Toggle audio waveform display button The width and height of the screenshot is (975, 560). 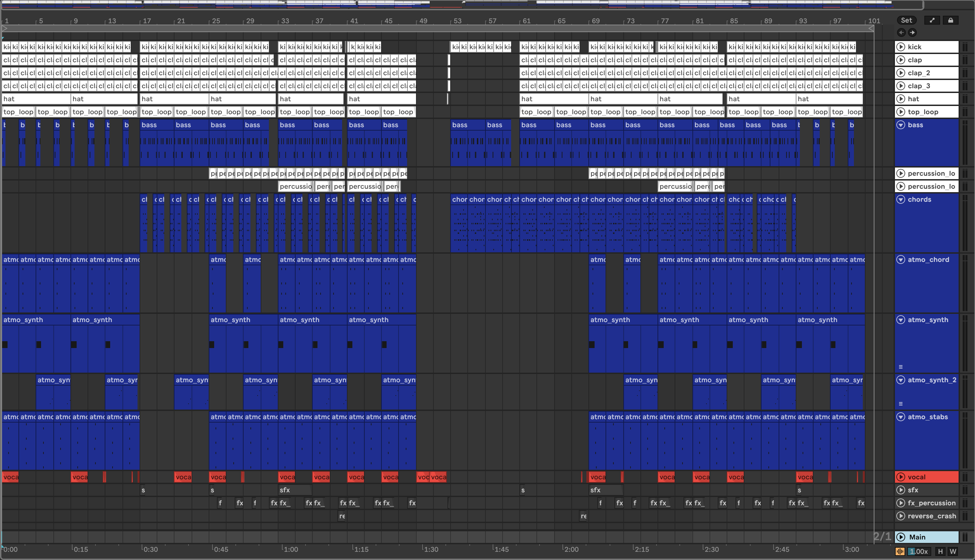tap(900, 551)
